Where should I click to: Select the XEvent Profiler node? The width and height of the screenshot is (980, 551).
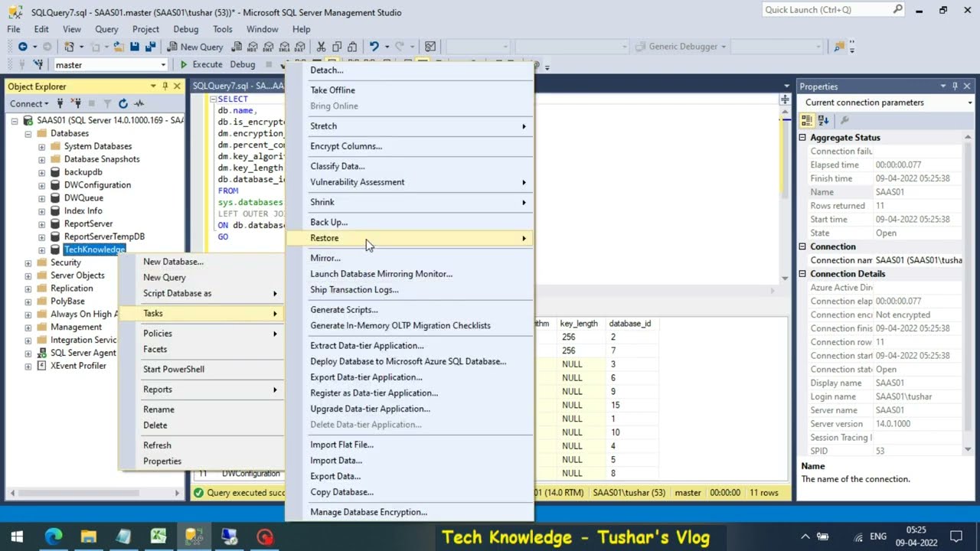(x=78, y=366)
